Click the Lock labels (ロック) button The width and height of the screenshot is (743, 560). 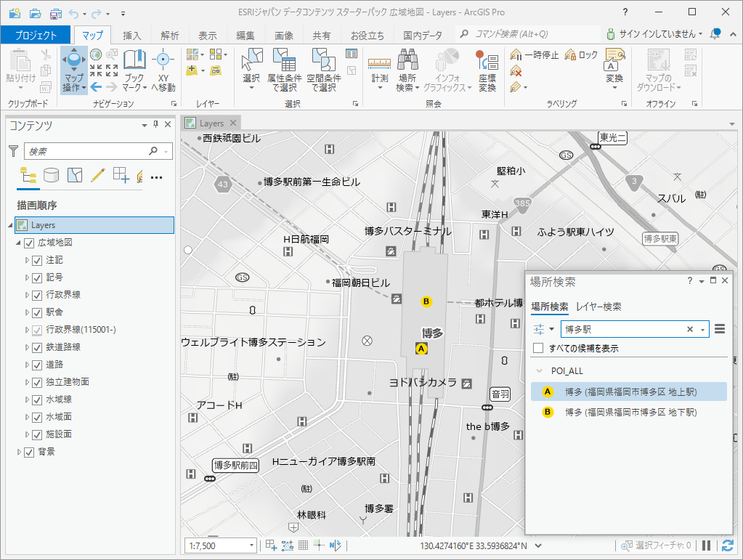click(581, 55)
